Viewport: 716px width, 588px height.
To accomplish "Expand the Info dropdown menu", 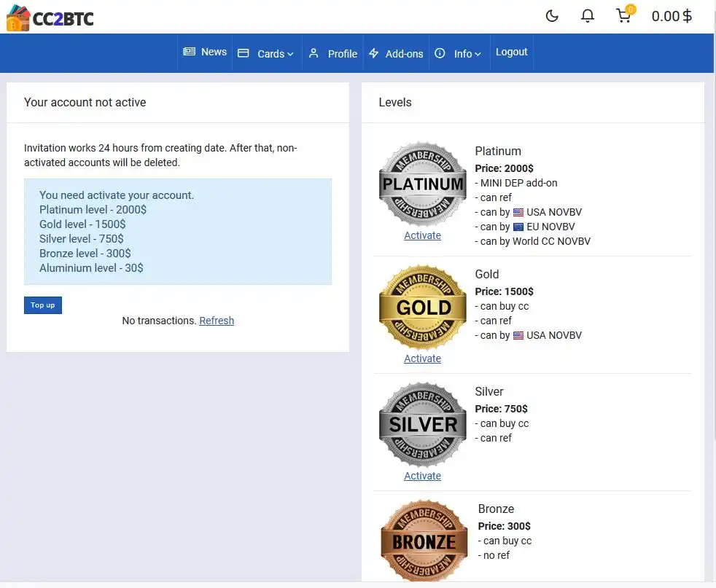I will pos(467,54).
